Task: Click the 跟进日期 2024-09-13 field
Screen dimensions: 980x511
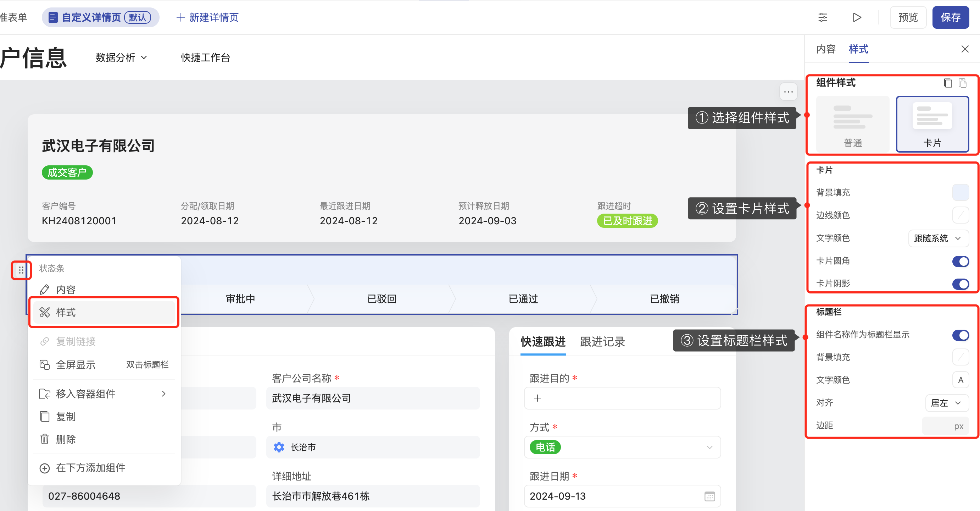Action: (x=622, y=496)
